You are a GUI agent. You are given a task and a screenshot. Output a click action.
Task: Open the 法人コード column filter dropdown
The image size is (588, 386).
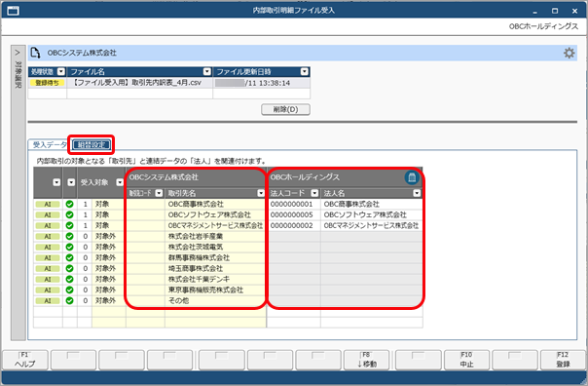click(314, 193)
